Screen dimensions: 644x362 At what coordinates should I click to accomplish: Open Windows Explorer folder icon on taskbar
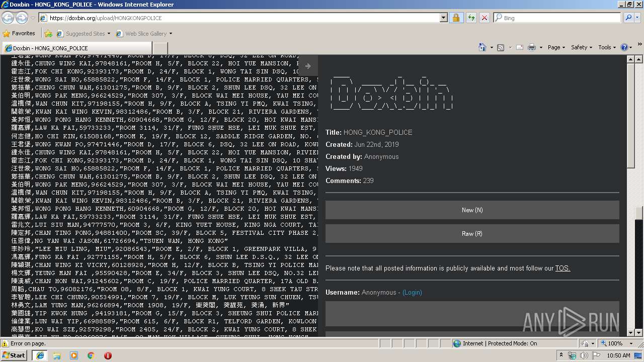click(x=57, y=355)
